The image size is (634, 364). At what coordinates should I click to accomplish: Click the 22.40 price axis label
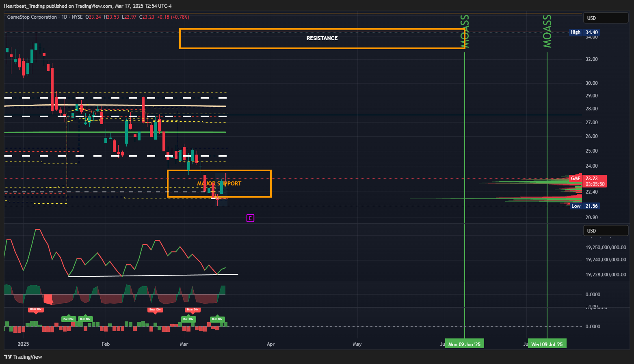[591, 192]
